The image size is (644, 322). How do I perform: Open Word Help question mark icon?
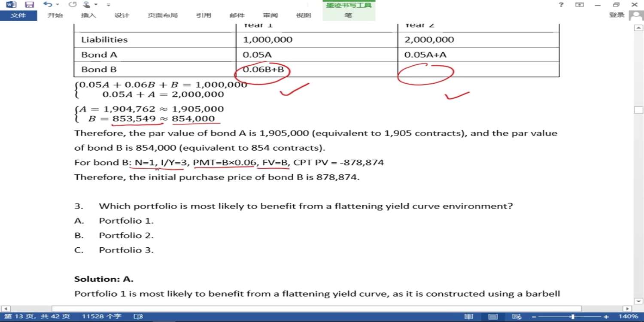click(x=561, y=5)
